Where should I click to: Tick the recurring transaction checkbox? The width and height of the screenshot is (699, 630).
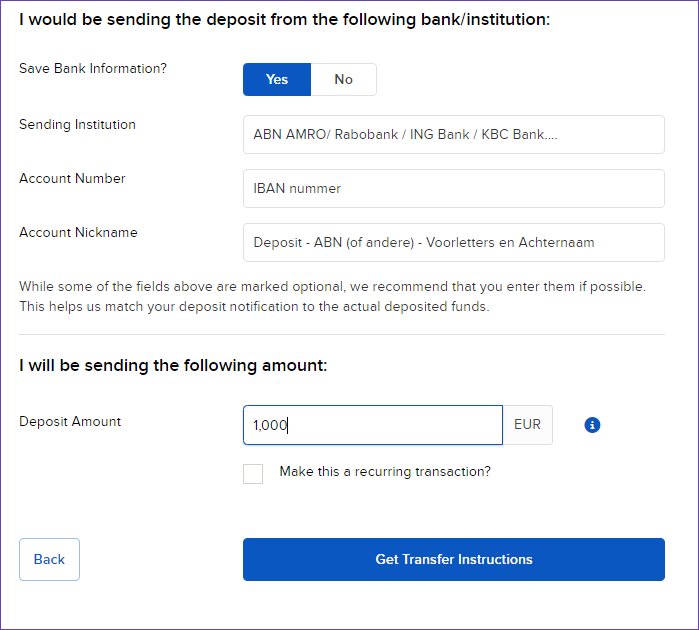pyautogui.click(x=253, y=474)
